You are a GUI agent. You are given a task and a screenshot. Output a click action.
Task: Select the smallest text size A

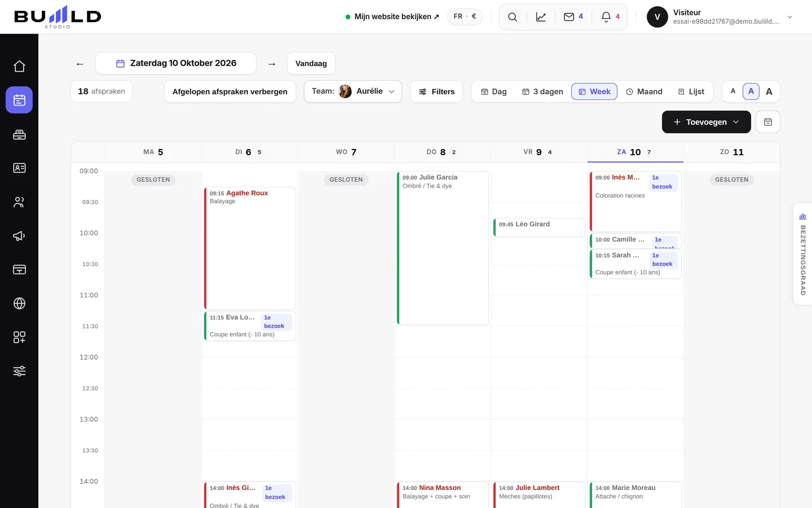[733, 91]
